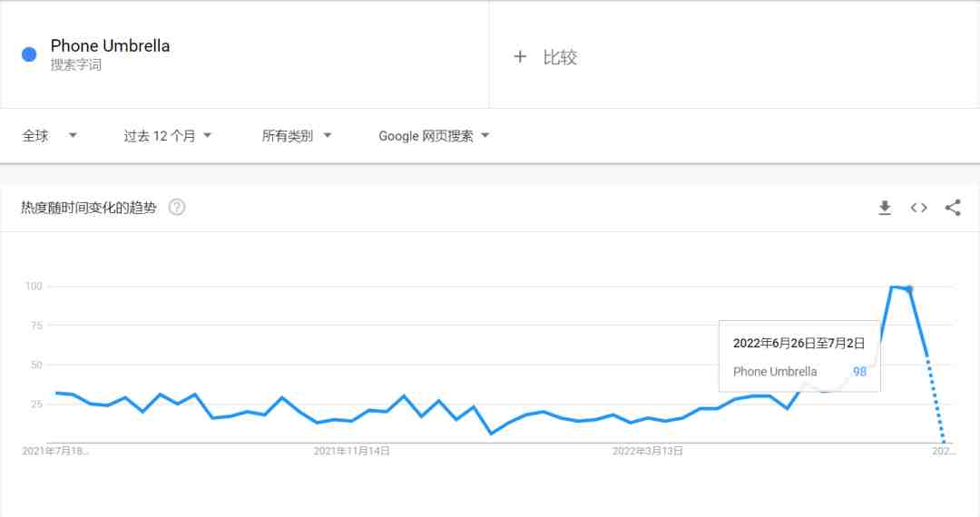Image resolution: width=980 pixels, height=517 pixels.
Task: Add a comparison term via 比较
Action: [559, 57]
